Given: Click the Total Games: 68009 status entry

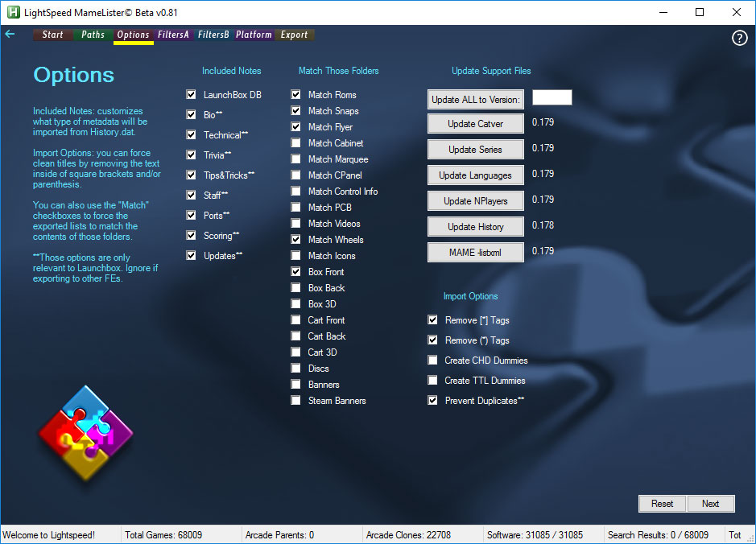Looking at the screenshot, I should pos(163,535).
